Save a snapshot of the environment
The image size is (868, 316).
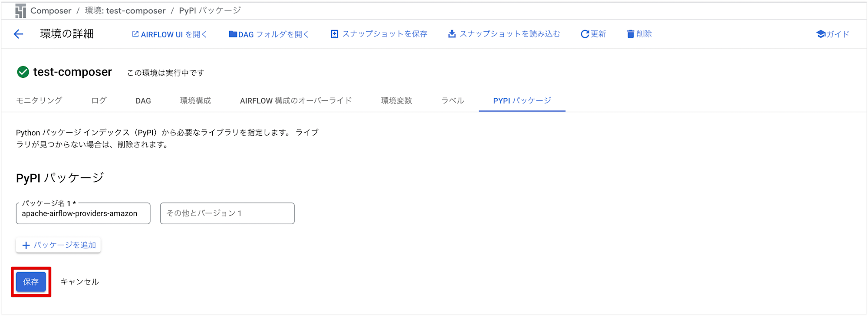[379, 34]
